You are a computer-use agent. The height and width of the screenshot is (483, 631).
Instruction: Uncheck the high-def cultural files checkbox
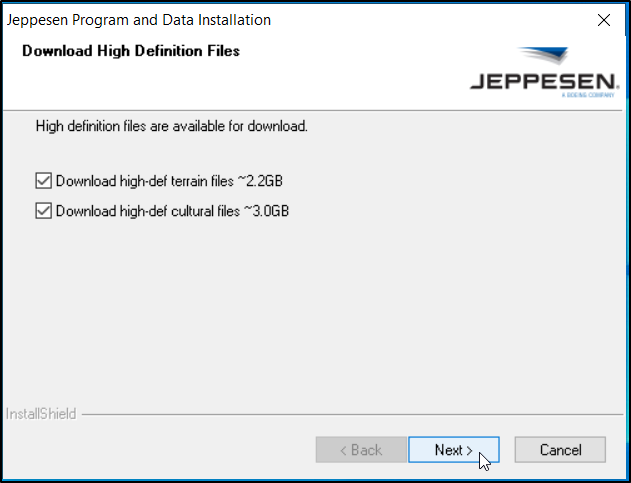(43, 211)
